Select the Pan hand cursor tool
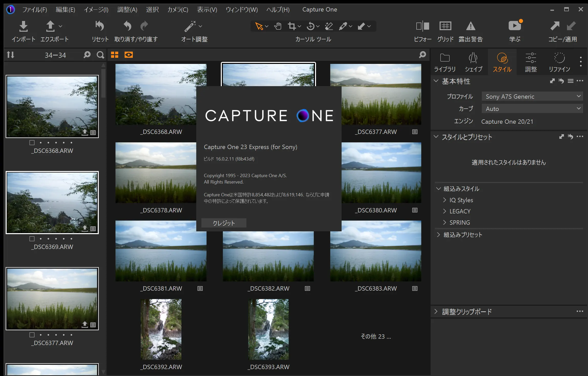The height and width of the screenshot is (376, 588). pyautogui.click(x=278, y=26)
